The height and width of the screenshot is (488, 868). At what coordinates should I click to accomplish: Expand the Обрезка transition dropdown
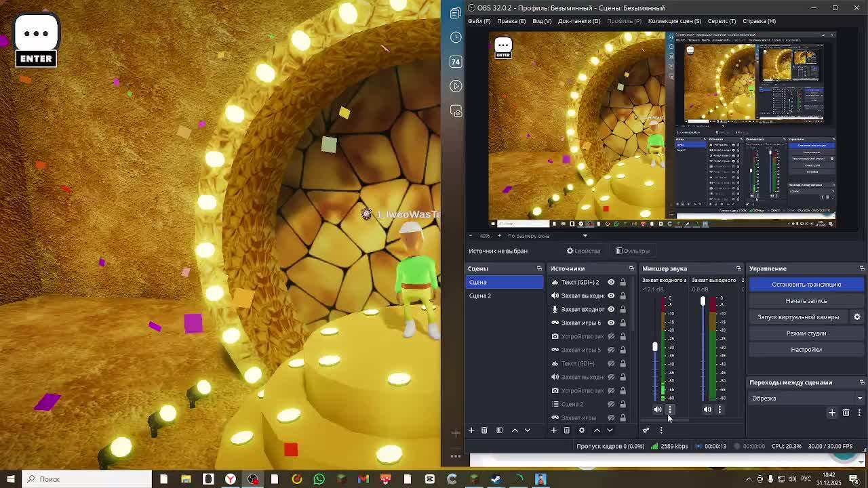(860, 399)
